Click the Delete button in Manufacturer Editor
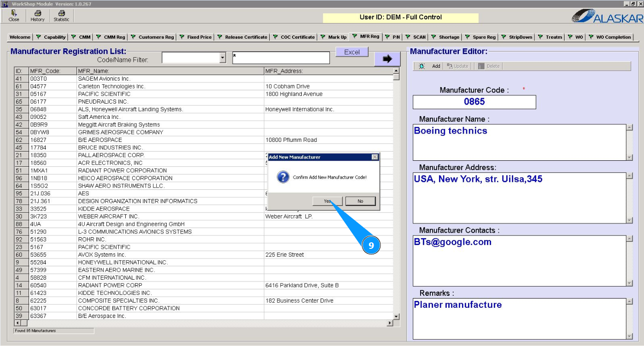644x346 pixels. pos(489,66)
